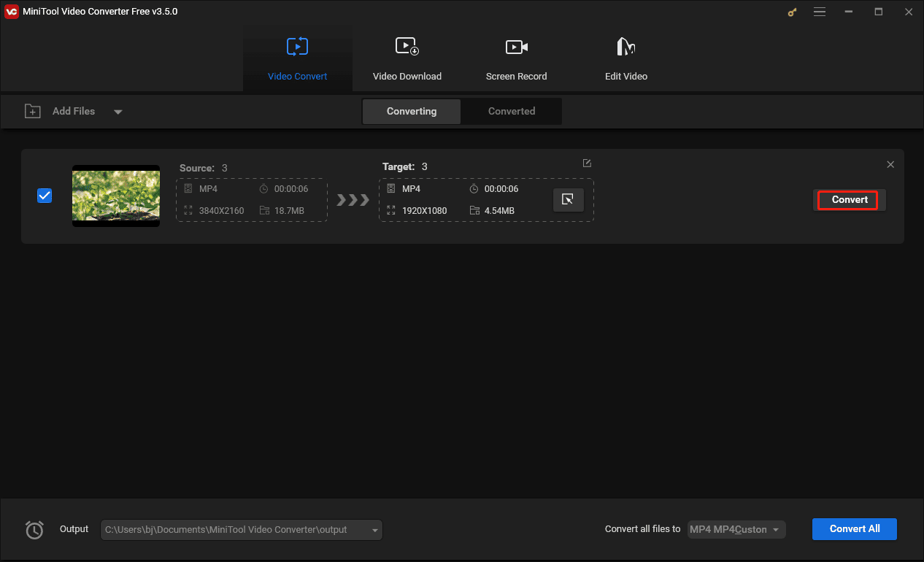Switch to the Video Download tab

pyautogui.click(x=407, y=58)
